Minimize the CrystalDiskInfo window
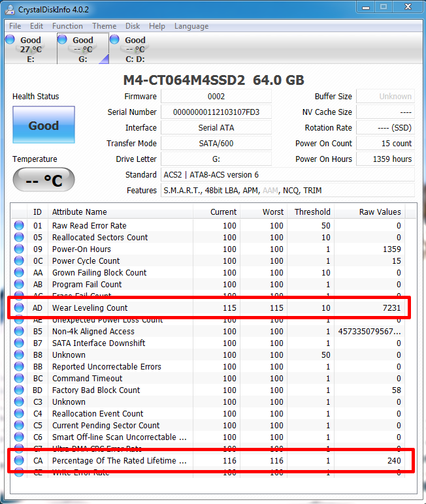This screenshot has height=504, width=426. (x=366, y=7)
